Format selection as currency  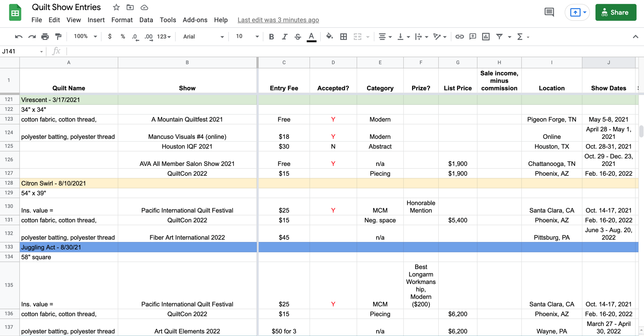(110, 36)
